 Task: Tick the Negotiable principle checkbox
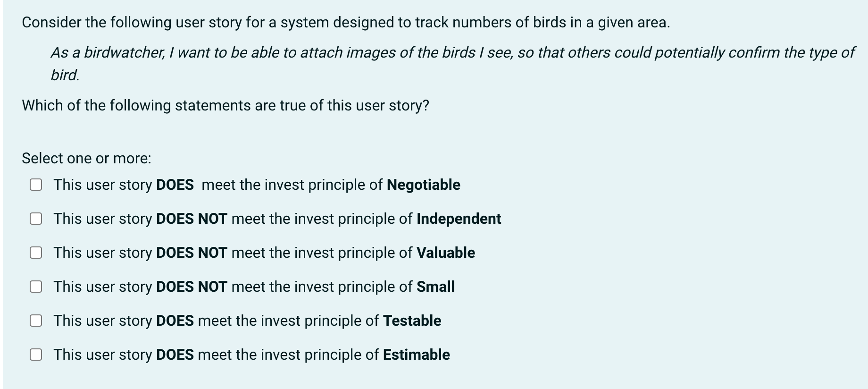[x=36, y=185]
